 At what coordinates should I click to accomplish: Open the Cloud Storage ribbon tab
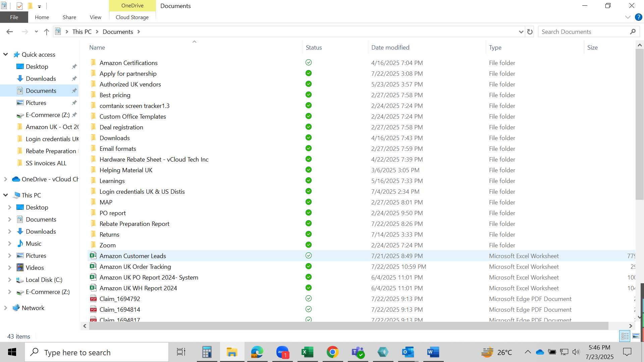pos(132,17)
